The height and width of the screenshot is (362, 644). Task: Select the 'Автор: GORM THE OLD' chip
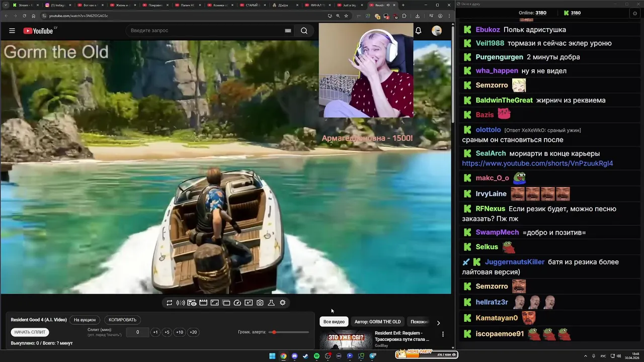point(378,322)
